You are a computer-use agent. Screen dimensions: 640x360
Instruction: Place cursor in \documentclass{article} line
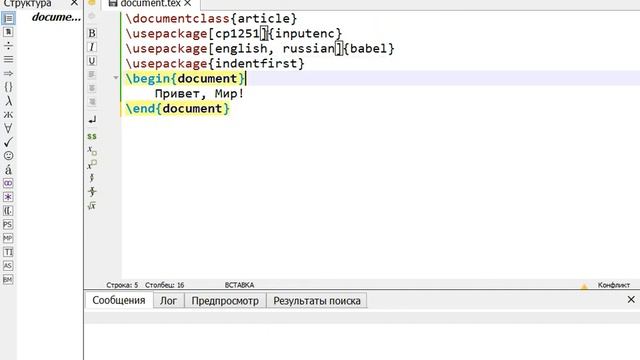point(211,18)
